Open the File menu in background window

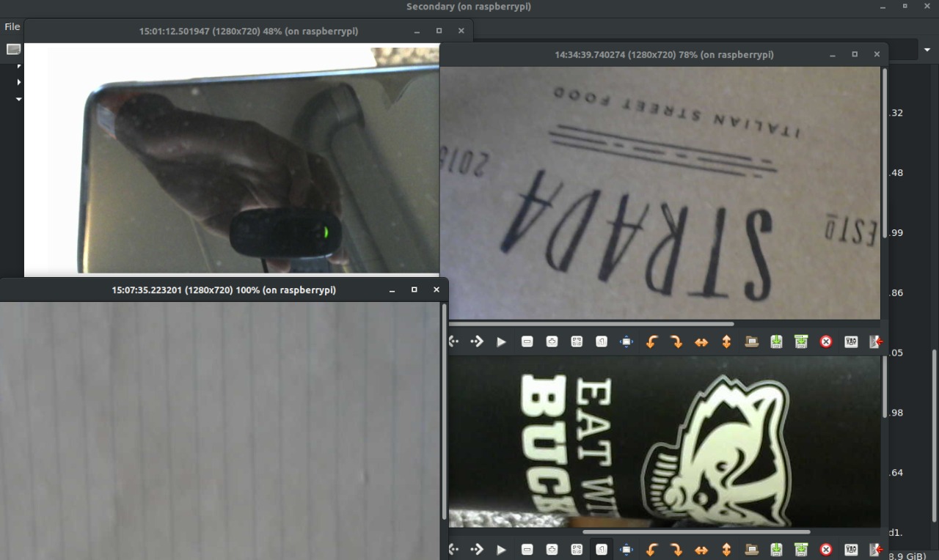[12, 26]
